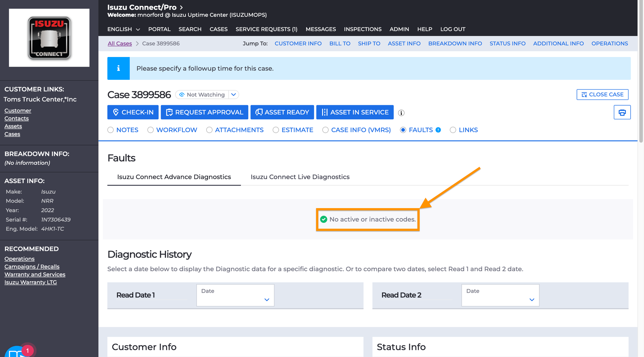Image resolution: width=644 pixels, height=357 pixels.
Task: Switch to Isuzu Connect Advance Diagnostics tab
Action: tap(174, 177)
